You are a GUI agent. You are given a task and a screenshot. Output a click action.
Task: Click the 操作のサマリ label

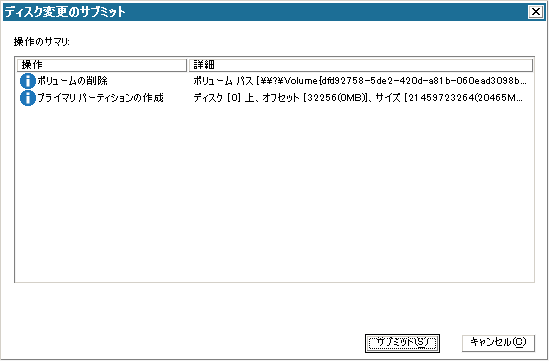click(x=42, y=42)
